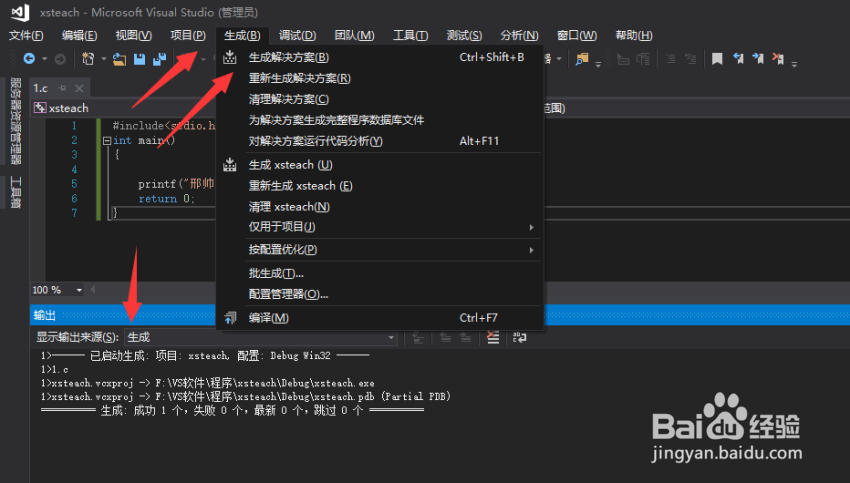This screenshot has height=483, width=850.
Task: Open the 项目(P) menu
Action: click(x=188, y=35)
